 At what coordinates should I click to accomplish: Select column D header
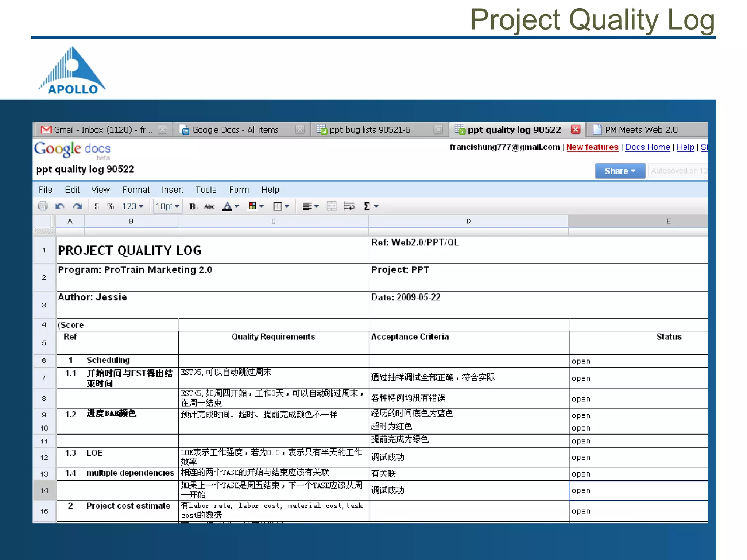coord(468,221)
